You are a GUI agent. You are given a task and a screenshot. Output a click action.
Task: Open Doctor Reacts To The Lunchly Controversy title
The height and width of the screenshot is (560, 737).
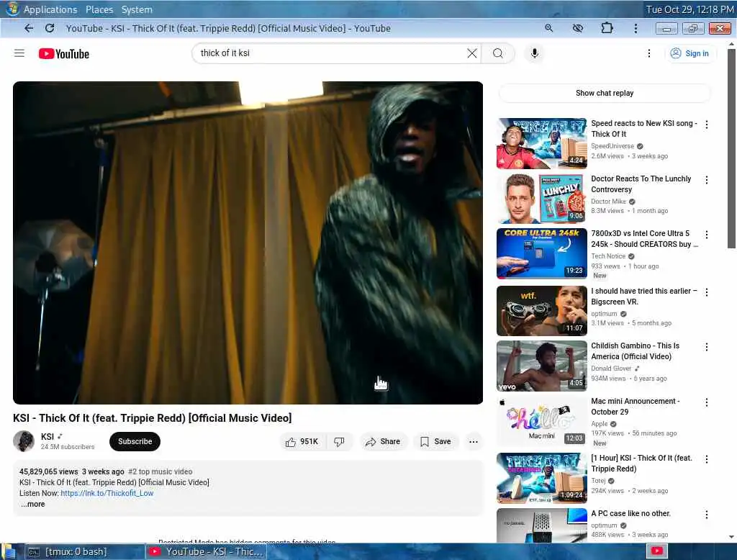pyautogui.click(x=641, y=184)
